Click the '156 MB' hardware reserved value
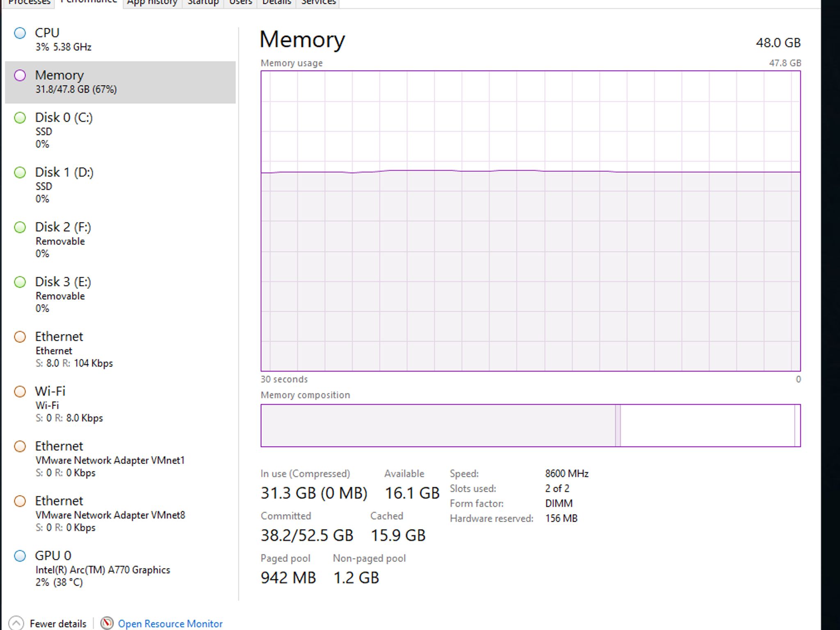Image resolution: width=840 pixels, height=630 pixels. (x=561, y=518)
